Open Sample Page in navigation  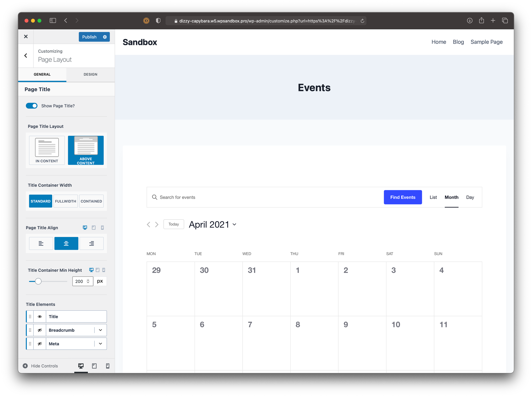click(487, 42)
